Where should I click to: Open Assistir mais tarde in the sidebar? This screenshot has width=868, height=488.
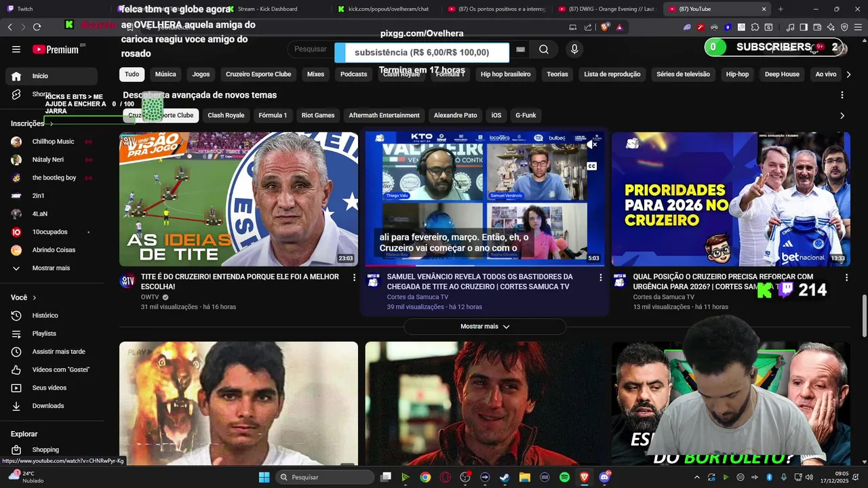[52, 352]
